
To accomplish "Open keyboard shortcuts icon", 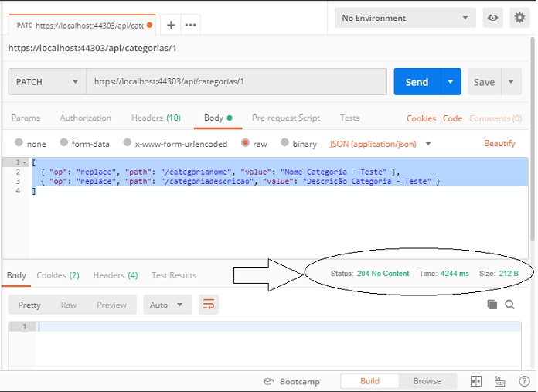I will tap(499, 381).
